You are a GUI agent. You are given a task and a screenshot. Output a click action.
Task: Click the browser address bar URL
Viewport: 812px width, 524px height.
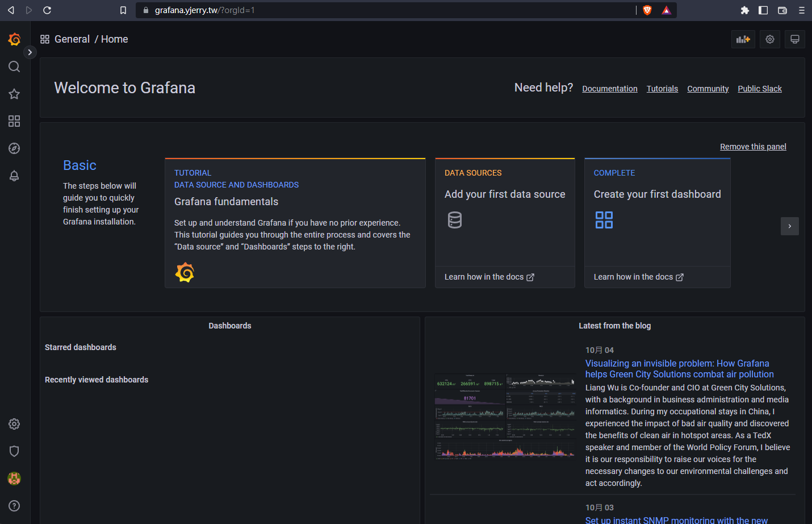pyautogui.click(x=204, y=10)
